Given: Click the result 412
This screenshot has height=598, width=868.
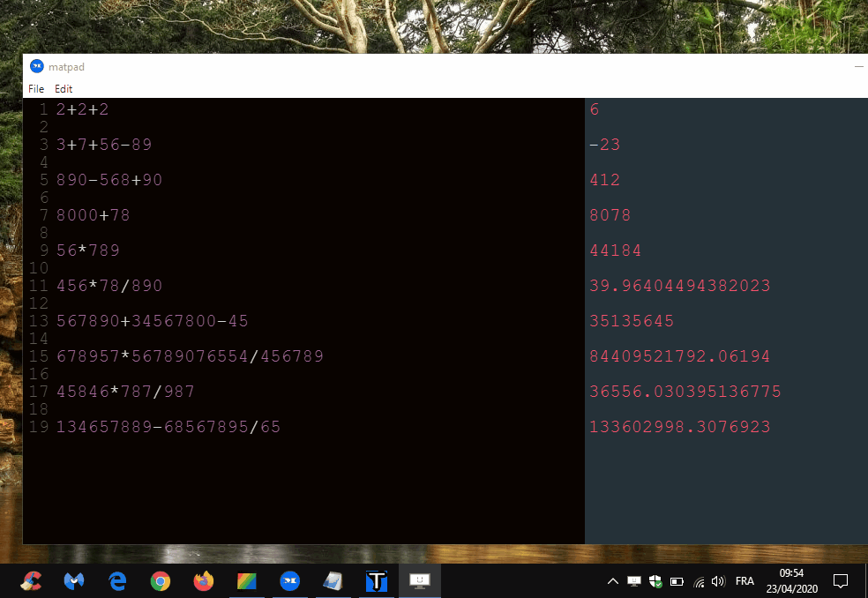Looking at the screenshot, I should [605, 180].
